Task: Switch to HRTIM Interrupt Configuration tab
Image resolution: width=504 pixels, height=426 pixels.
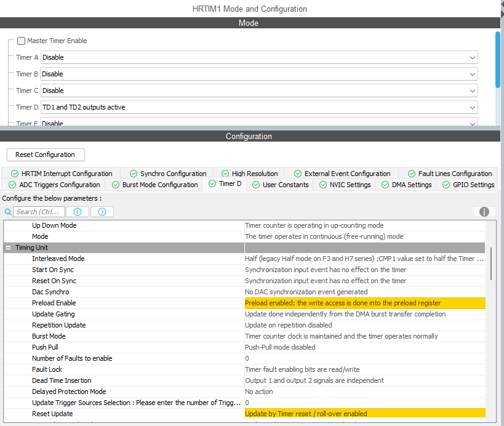Action: (62, 174)
